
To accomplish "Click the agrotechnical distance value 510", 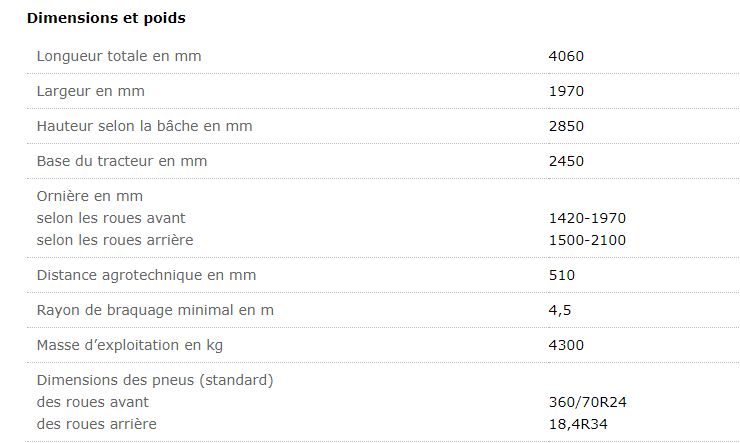I will click(x=562, y=275).
